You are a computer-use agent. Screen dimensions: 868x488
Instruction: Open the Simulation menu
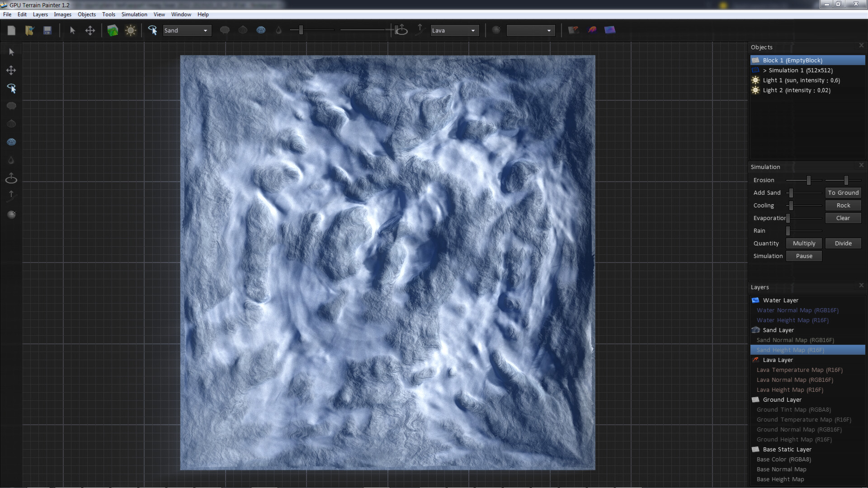tap(134, 14)
